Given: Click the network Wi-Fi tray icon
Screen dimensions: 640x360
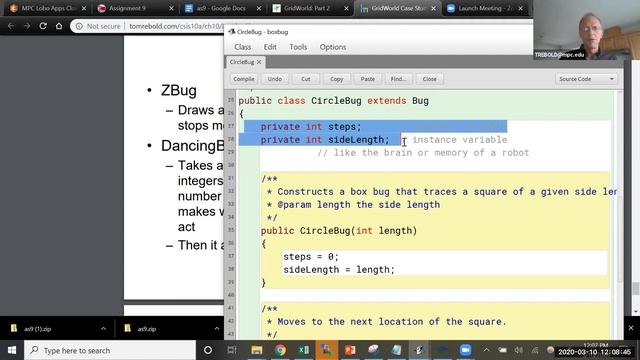Looking at the screenshot, I should 535,350.
